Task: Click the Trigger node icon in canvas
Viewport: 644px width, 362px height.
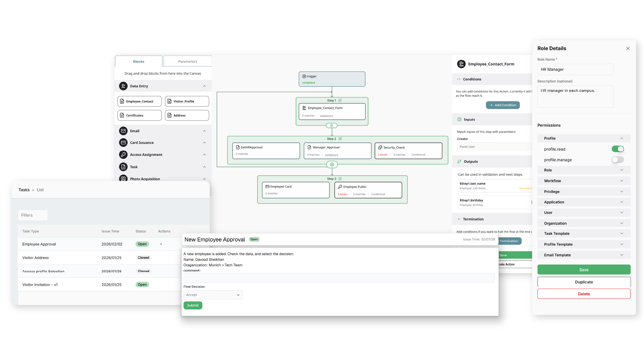Action: pyautogui.click(x=304, y=76)
